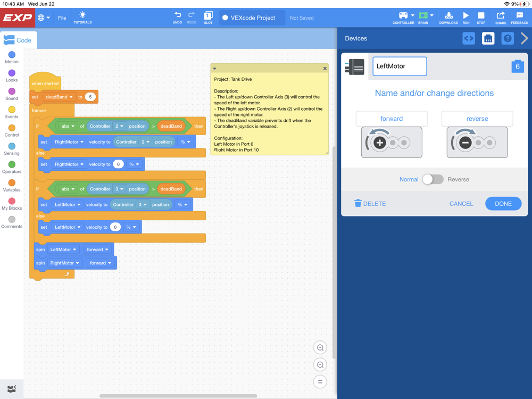Click the EXP logo
Viewport: 532px width, 399px height.
(18, 18)
